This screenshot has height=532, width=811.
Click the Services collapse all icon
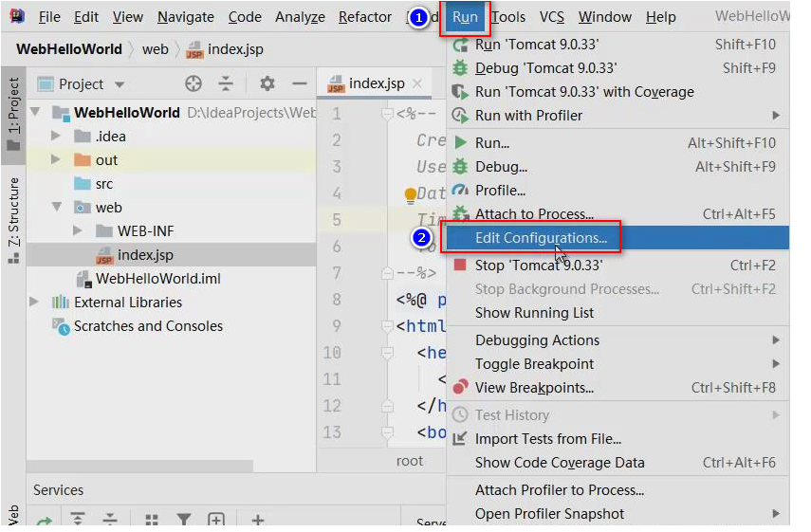(x=110, y=520)
